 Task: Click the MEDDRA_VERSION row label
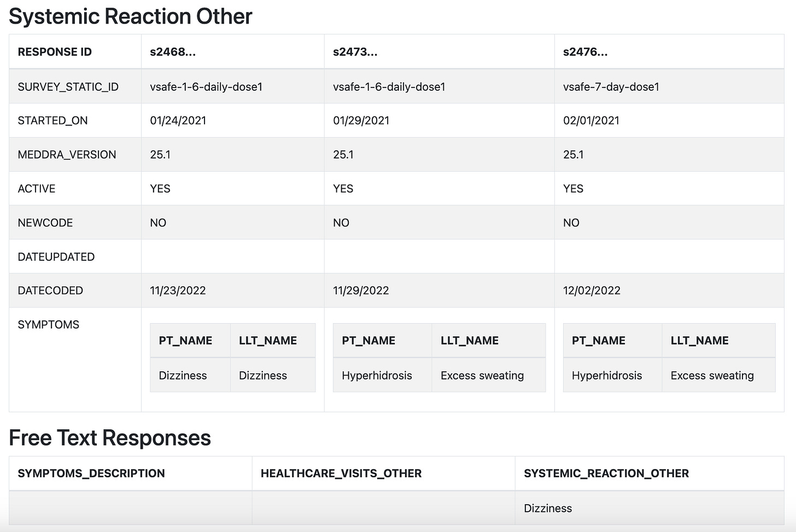(67, 155)
